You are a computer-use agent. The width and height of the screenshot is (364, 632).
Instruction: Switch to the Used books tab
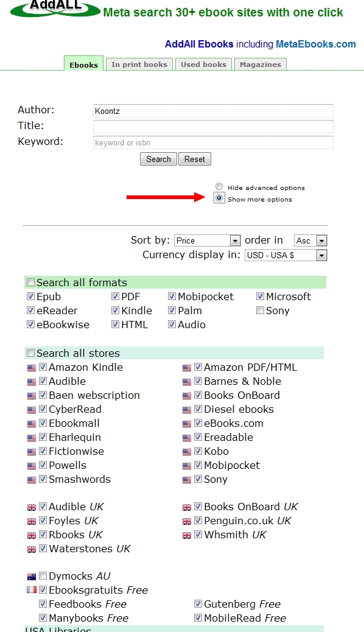coord(203,65)
